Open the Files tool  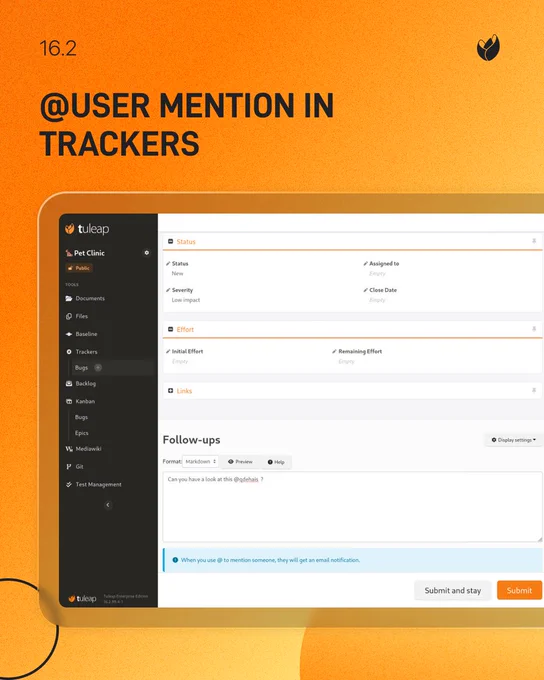82,316
